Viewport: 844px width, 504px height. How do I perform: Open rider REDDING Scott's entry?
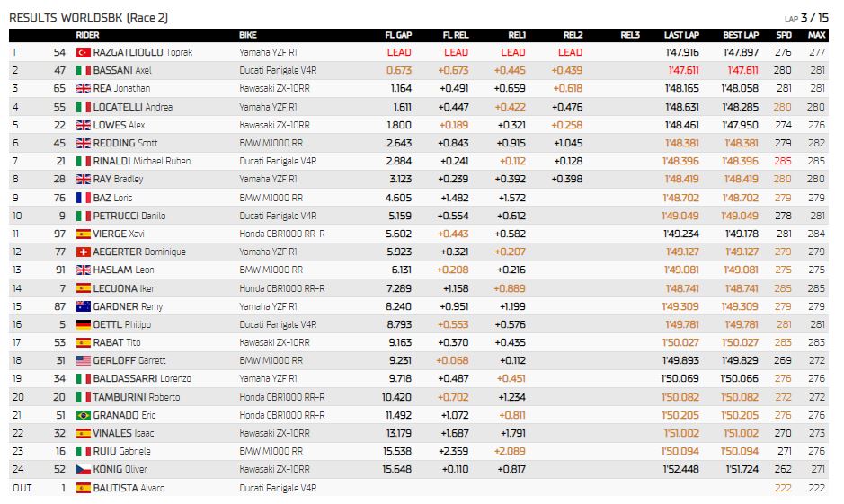tap(126, 143)
